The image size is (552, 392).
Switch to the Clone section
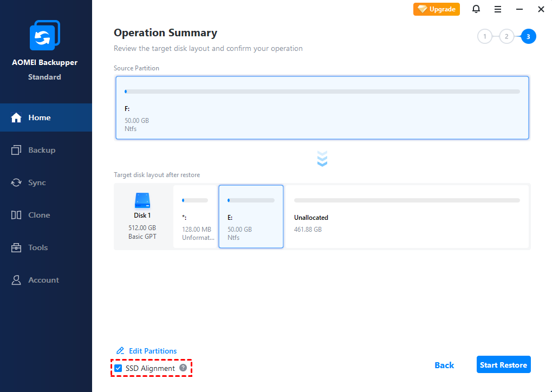pyautogui.click(x=39, y=215)
